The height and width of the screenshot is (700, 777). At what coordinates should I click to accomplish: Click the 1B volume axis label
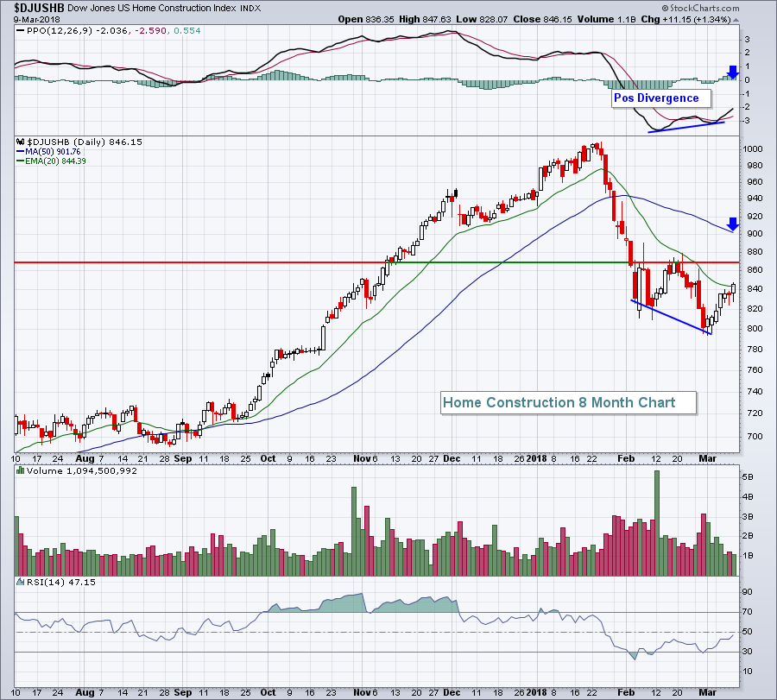coord(748,556)
